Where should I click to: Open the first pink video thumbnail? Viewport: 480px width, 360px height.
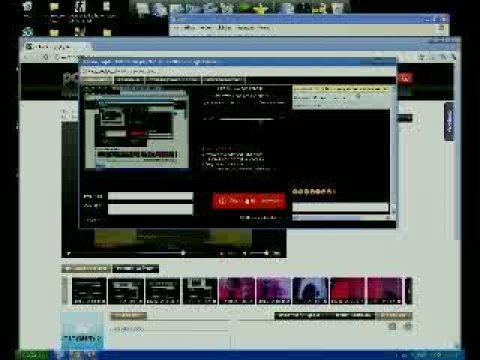[237, 291]
